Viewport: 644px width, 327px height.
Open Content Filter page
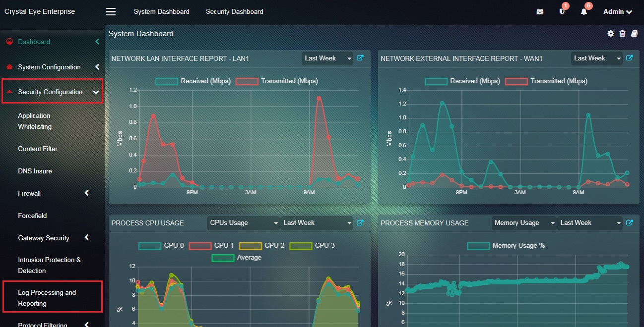[38, 149]
